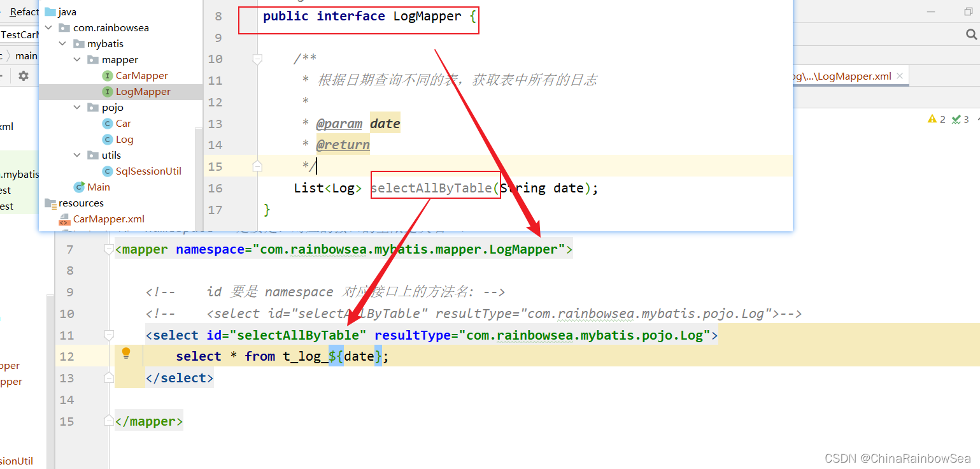Collapse the pojo package folder
The width and height of the screenshot is (980, 469).
[77, 107]
